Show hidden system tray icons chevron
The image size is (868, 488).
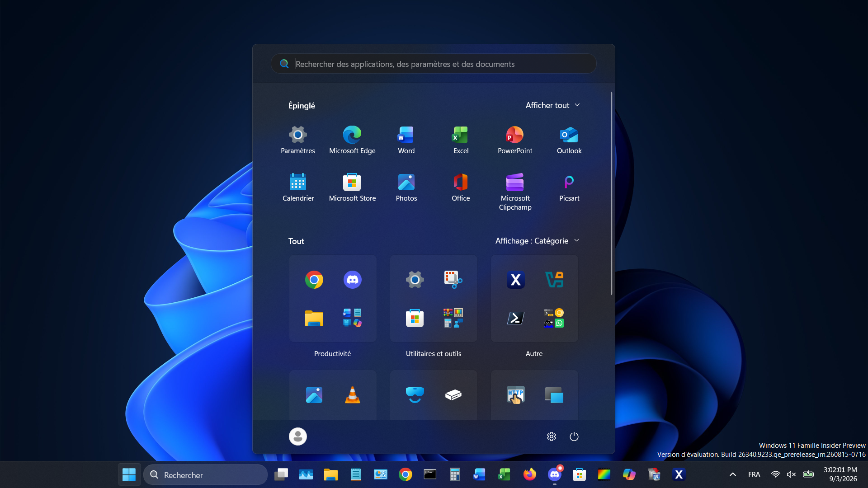tap(732, 474)
